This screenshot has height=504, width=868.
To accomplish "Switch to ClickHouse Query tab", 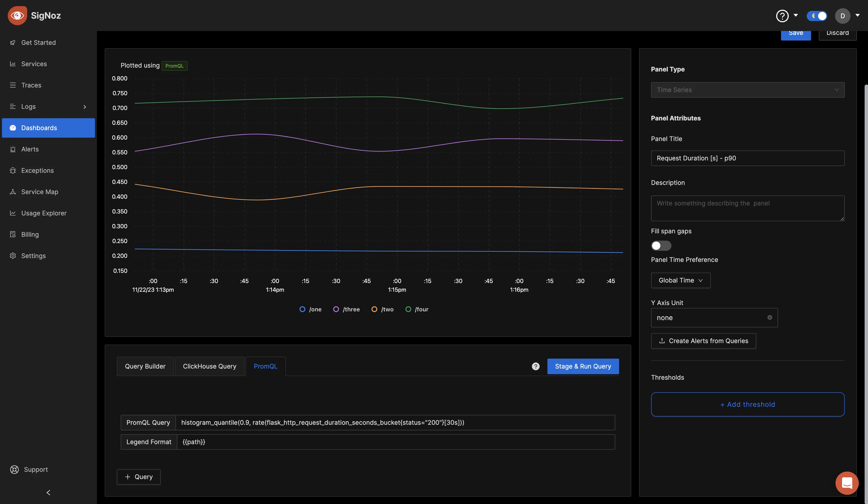I will [209, 366].
